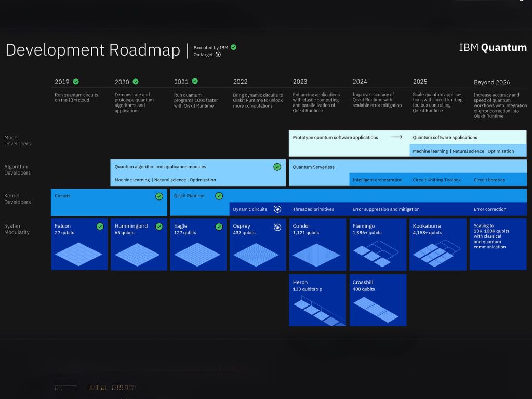This screenshot has height=399, width=532.
Task: Select the 2023 year column heading
Action: pos(300,82)
